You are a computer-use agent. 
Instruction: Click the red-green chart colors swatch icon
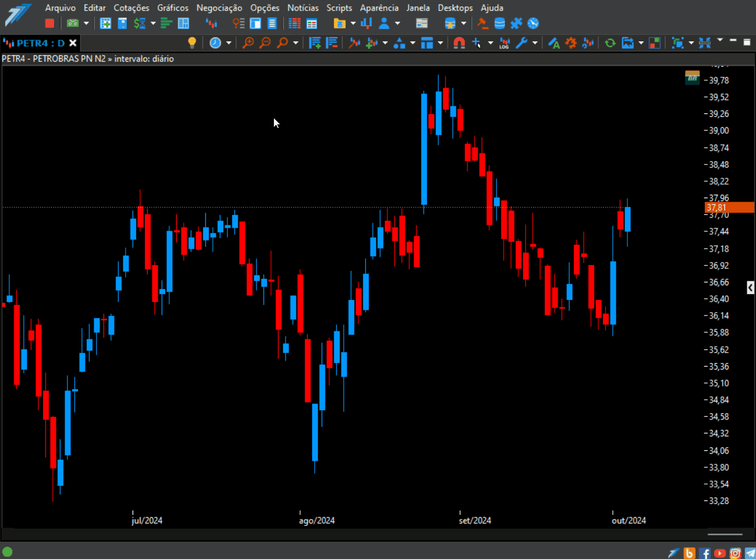point(654,43)
